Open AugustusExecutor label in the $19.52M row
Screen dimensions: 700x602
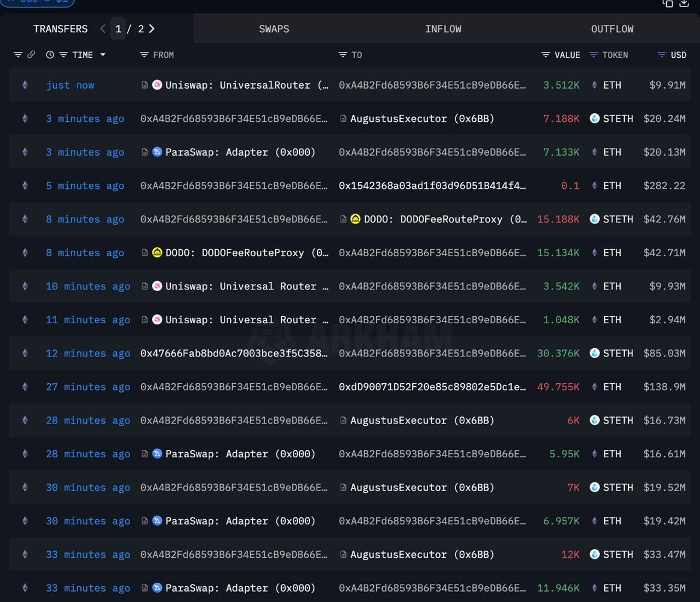pyautogui.click(x=422, y=488)
